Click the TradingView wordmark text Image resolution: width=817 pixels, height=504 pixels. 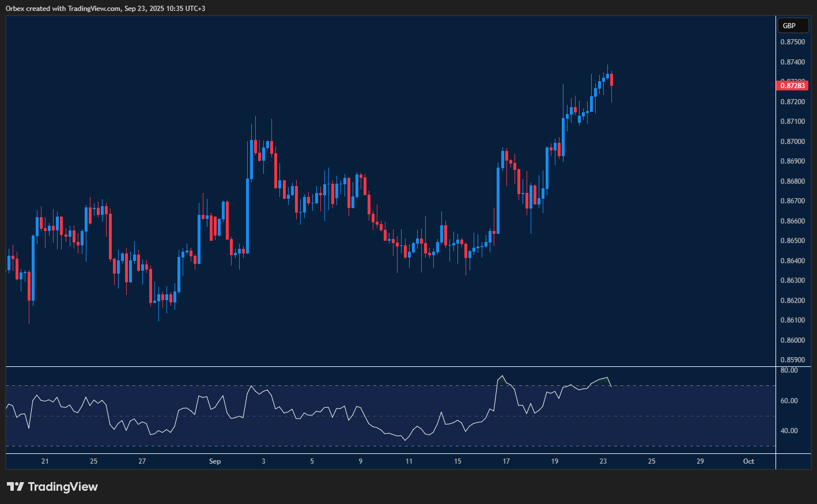pyautogui.click(x=63, y=487)
